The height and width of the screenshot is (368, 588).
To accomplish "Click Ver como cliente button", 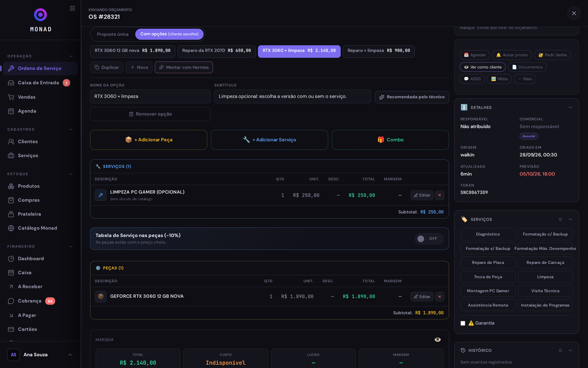I will (483, 67).
